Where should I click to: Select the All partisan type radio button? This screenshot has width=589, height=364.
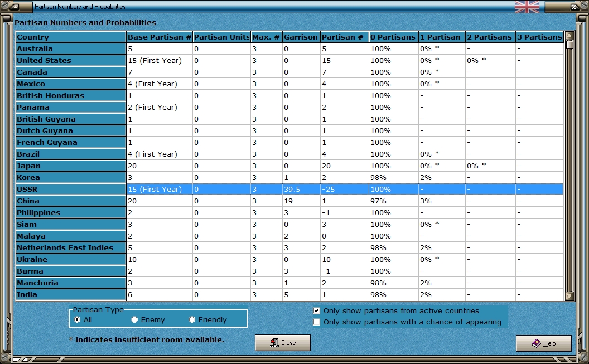click(x=78, y=320)
